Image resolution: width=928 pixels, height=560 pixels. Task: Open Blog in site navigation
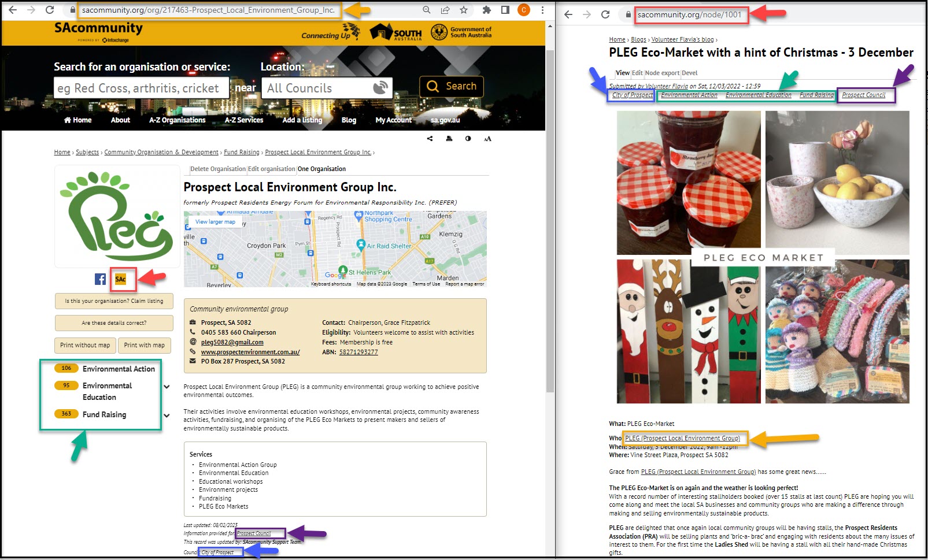click(x=349, y=120)
